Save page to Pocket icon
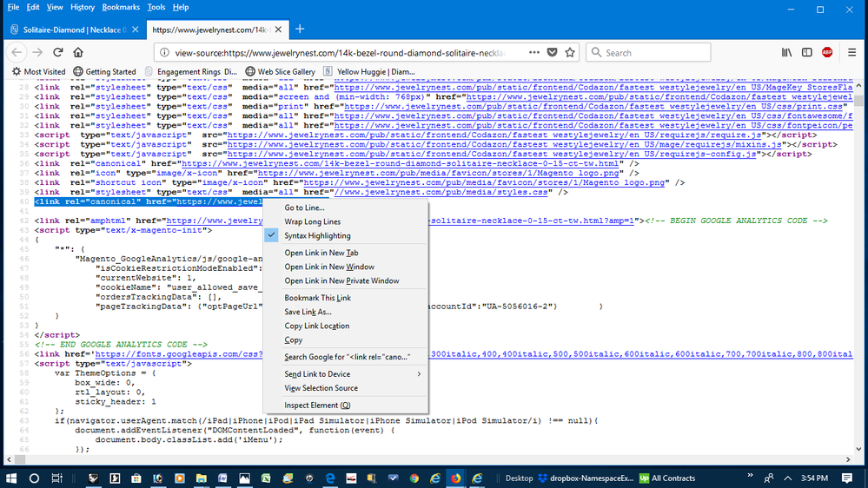Viewport: 868px width, 488px height. pos(552,52)
